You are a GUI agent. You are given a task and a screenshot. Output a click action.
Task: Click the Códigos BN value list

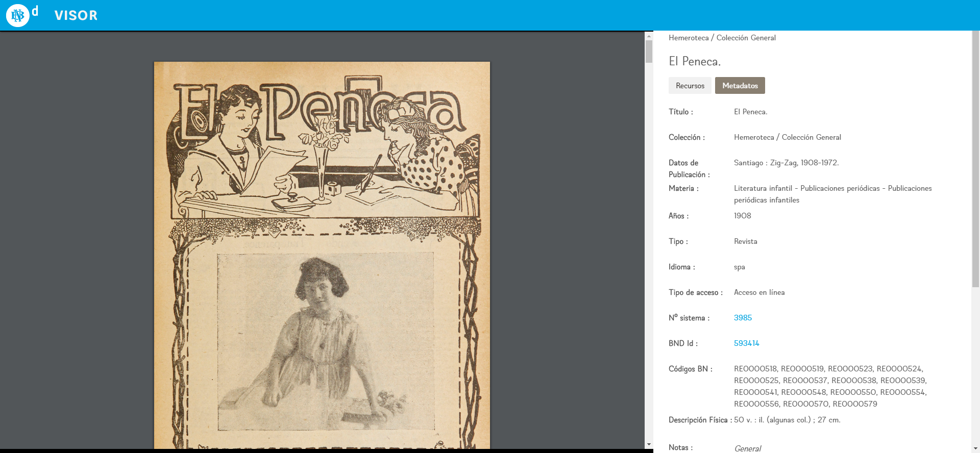(x=830, y=386)
